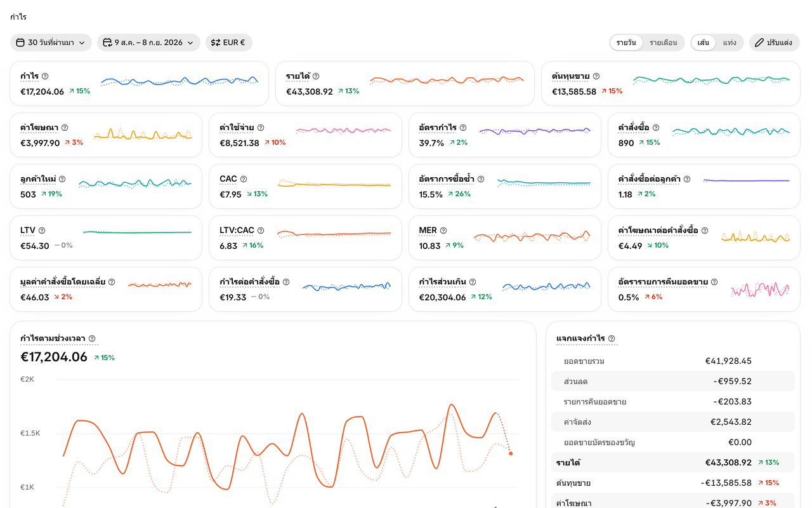Image resolution: width=812 pixels, height=508 pixels.
Task: Click help icon beside คำสั่งซื้อ card
Action: (656, 128)
